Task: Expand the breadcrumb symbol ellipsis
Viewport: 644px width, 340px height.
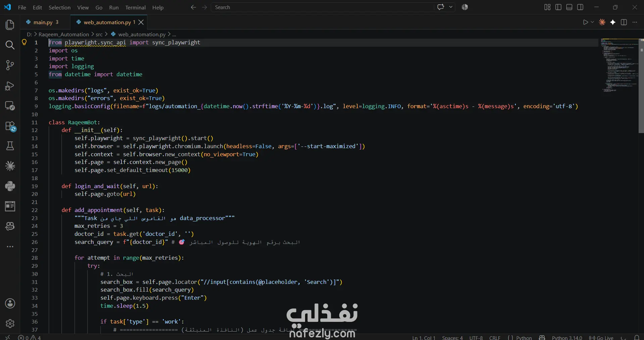Action: point(174,34)
